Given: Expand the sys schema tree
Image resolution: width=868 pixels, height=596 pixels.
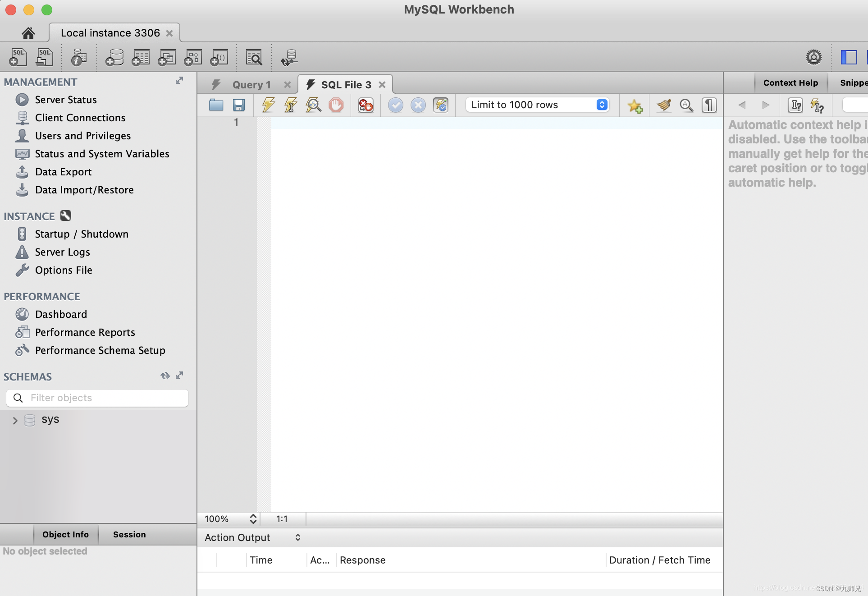Looking at the screenshot, I should pyautogui.click(x=15, y=421).
